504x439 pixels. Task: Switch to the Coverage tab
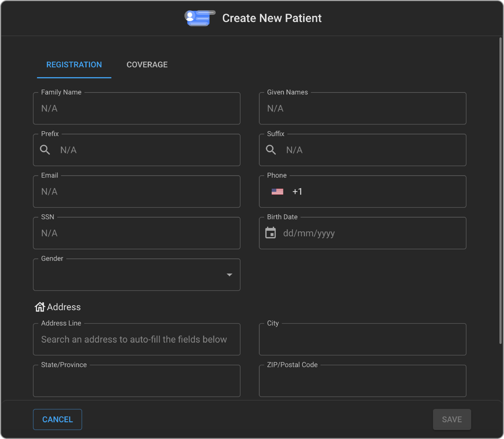pos(147,65)
